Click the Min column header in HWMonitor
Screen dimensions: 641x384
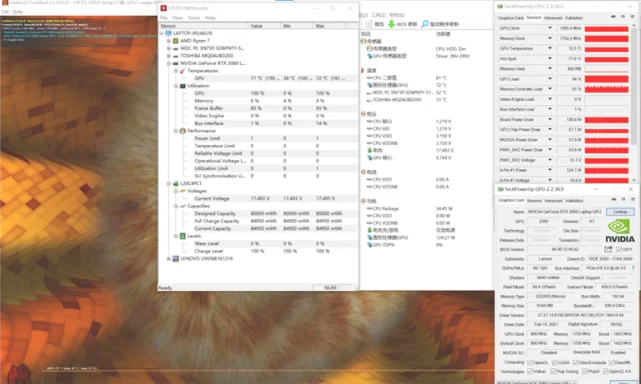point(297,26)
